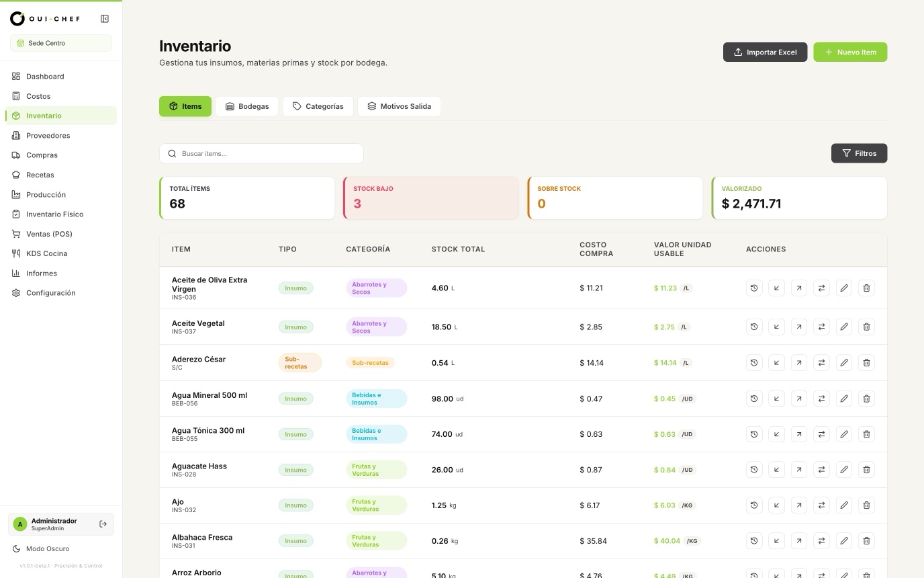Delete the Aceite Vegetal item
This screenshot has width=924, height=578.
(866, 327)
